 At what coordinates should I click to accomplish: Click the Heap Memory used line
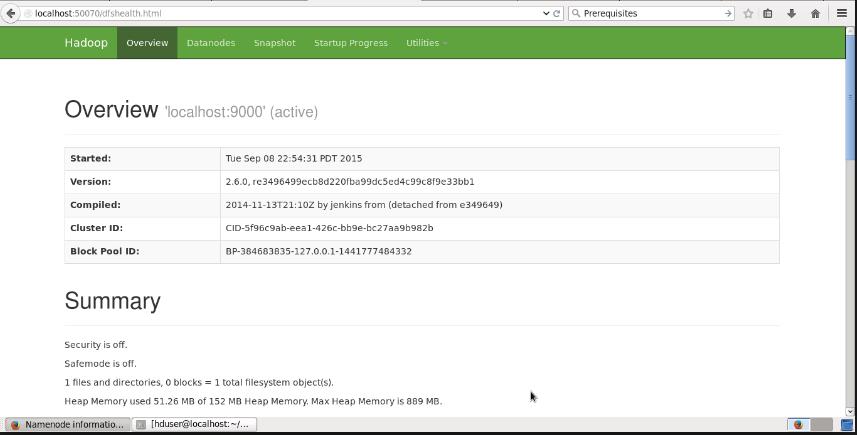pyautogui.click(x=253, y=401)
